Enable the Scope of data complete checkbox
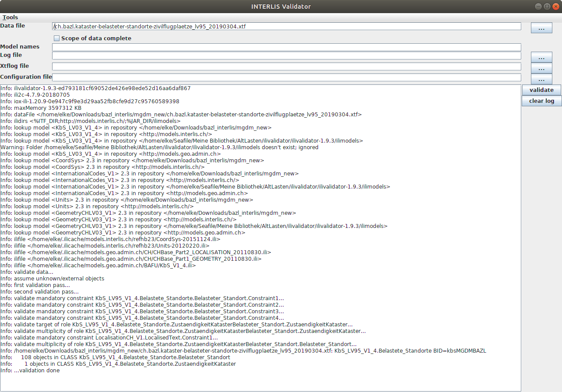The width and height of the screenshot is (562, 392). click(56, 38)
